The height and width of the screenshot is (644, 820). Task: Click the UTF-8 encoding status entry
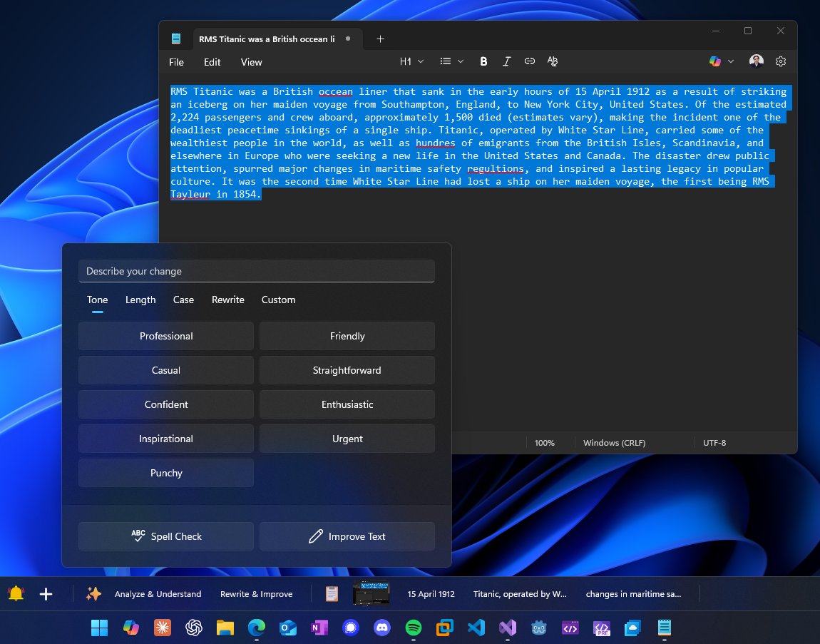[x=714, y=443]
